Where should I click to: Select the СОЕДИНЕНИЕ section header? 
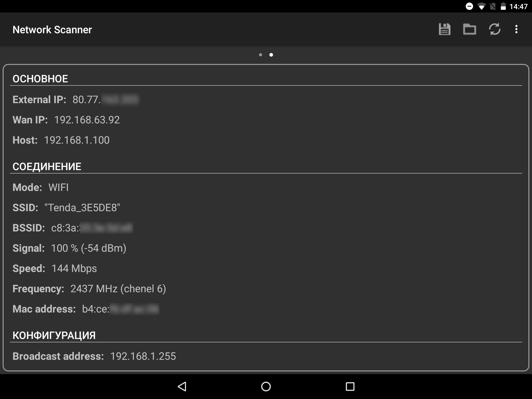tap(47, 167)
